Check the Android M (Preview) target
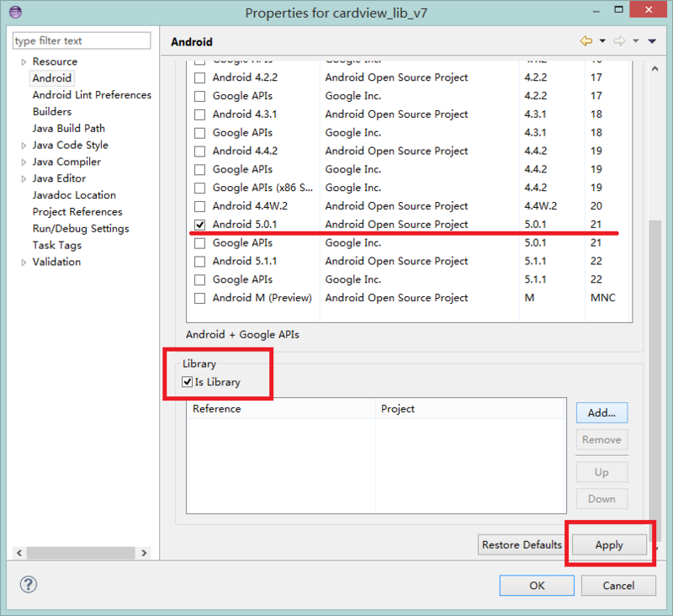This screenshot has width=673, height=616. click(199, 299)
